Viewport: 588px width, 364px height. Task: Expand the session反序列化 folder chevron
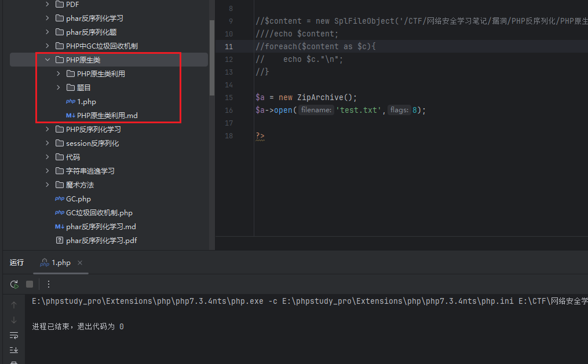pos(48,143)
